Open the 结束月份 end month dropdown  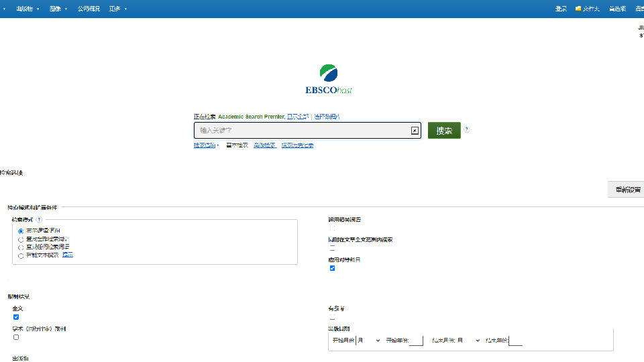pyautogui.click(x=469, y=341)
